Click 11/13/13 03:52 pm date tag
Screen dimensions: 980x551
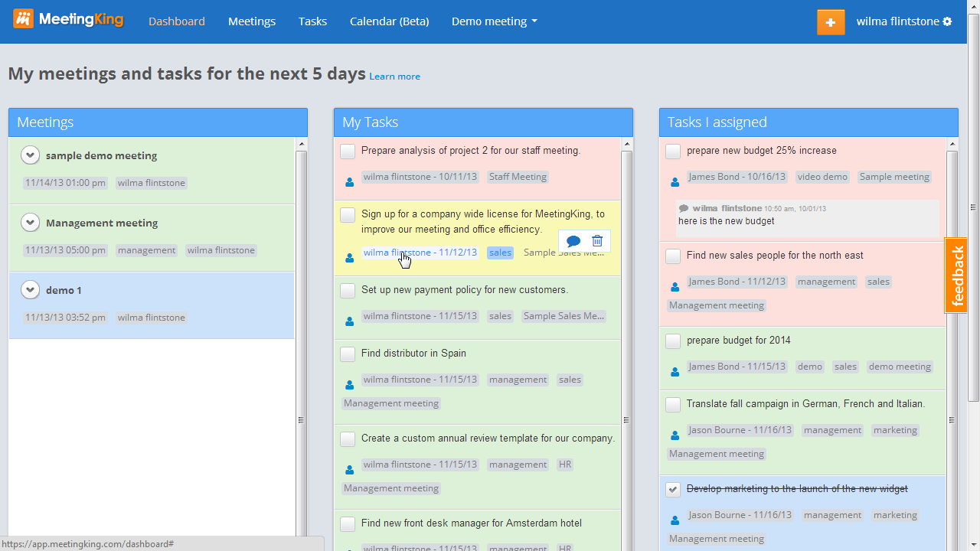pos(65,318)
